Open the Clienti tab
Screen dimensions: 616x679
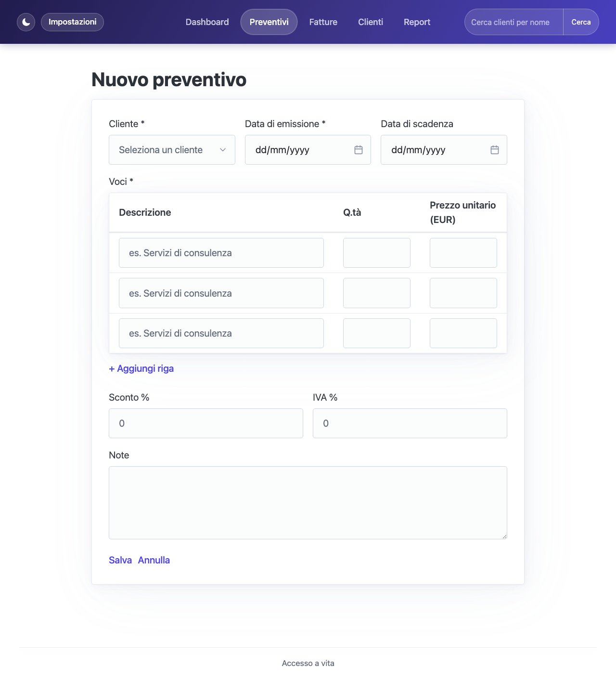coord(371,22)
